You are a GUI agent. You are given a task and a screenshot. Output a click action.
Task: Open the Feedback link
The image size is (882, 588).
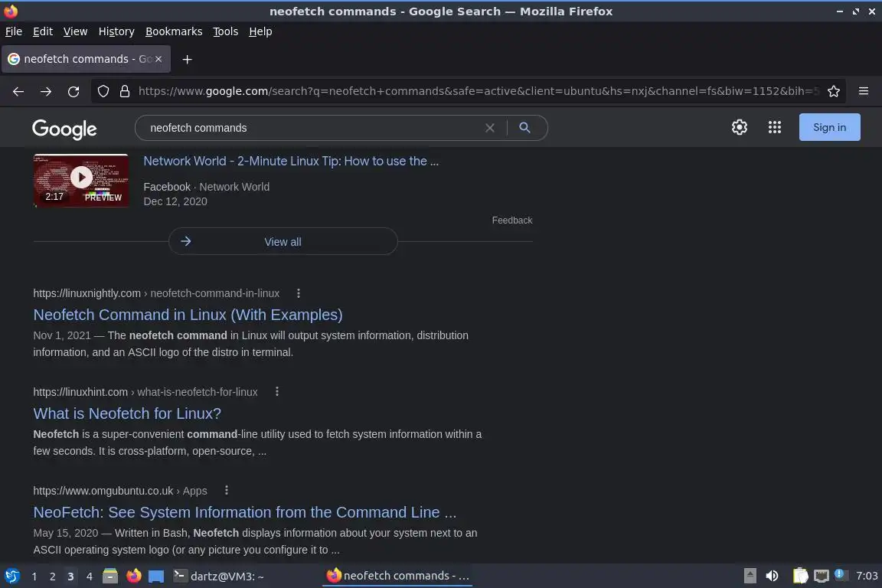click(512, 220)
